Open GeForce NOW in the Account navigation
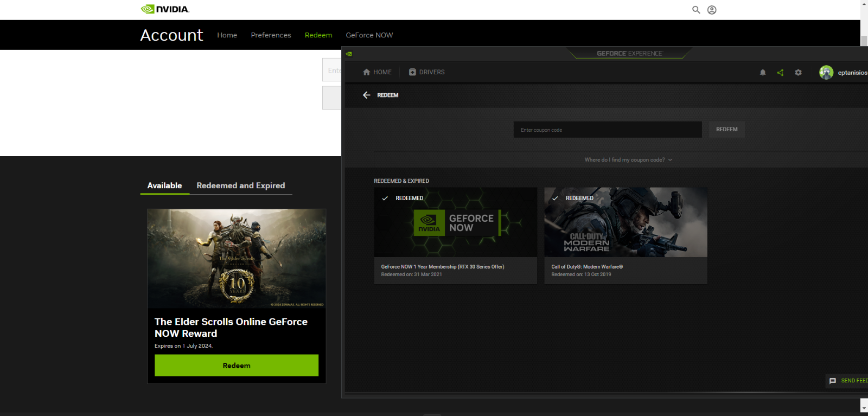Viewport: 868px width, 416px height. pyautogui.click(x=369, y=35)
